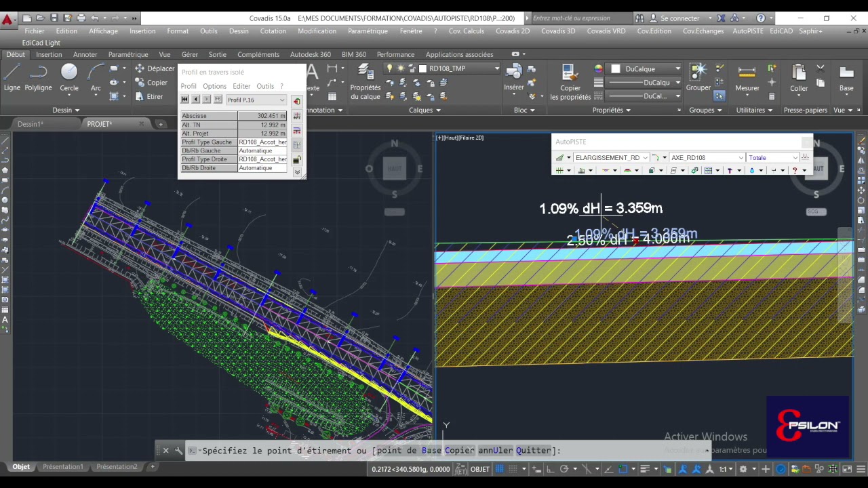Click Copier les propriétés tool
The height and width of the screenshot is (488, 868).
tap(570, 83)
